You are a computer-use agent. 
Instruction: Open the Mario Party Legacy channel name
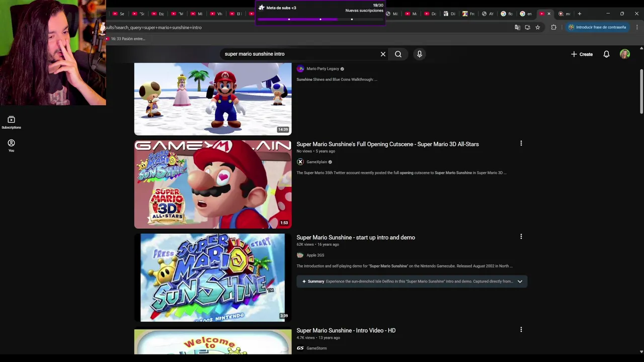323,69
